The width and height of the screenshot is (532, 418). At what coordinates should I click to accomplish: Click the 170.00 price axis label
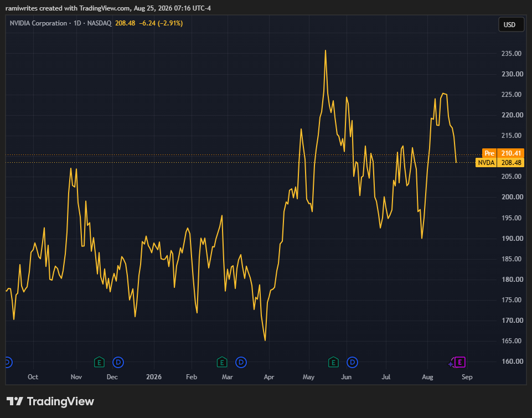(512, 321)
